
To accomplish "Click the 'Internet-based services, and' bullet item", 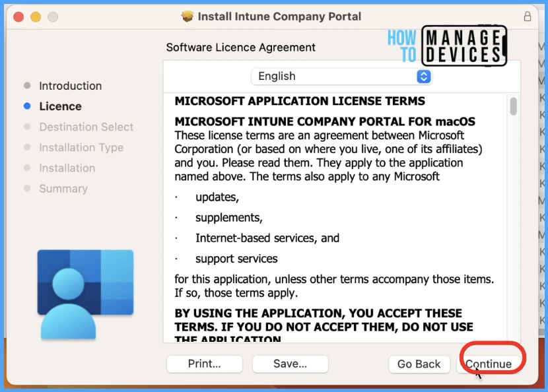I will 267,238.
